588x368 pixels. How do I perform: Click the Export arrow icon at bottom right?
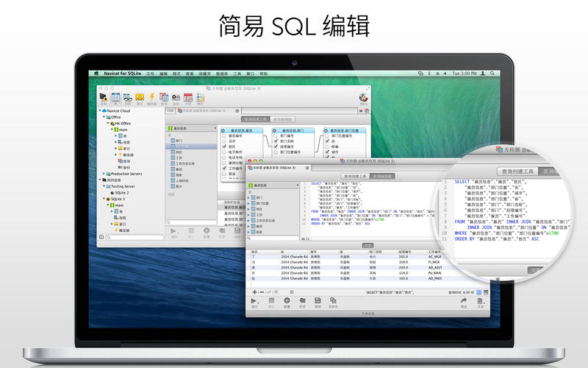coord(464,300)
